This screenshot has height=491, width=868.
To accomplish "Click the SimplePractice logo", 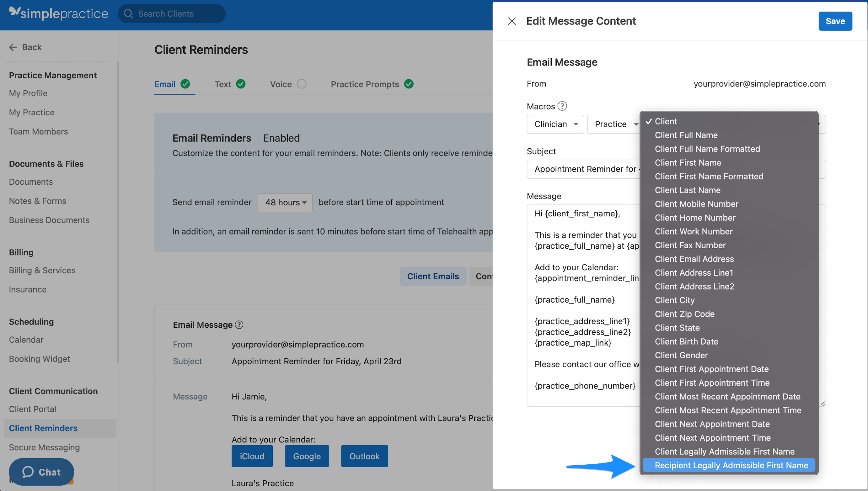I will click(x=58, y=13).
